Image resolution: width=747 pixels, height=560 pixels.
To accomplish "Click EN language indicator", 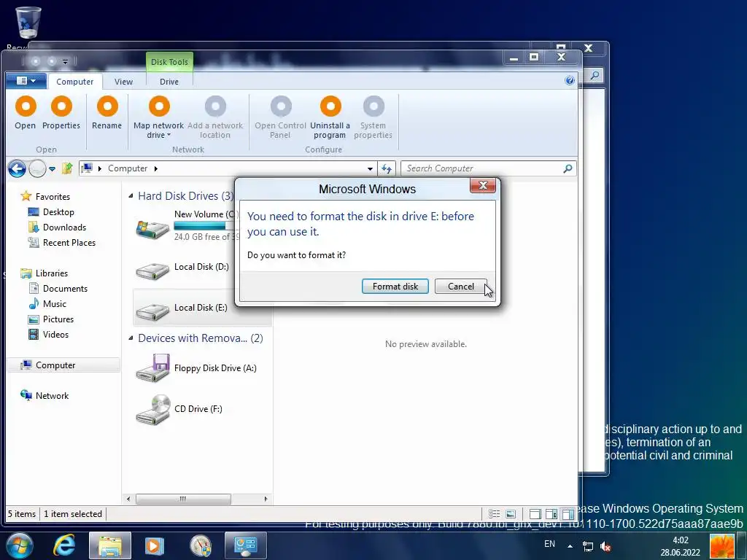I will 549,544.
